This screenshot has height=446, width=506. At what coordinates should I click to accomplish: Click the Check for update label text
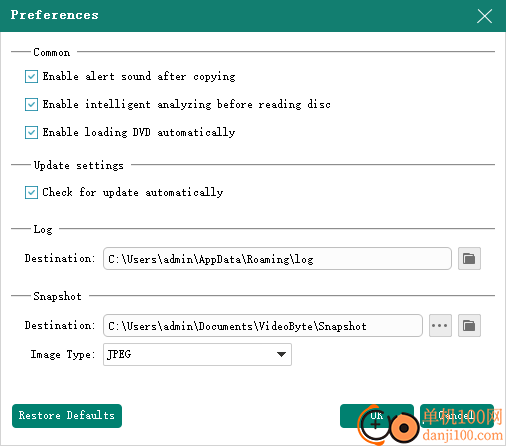pyautogui.click(x=133, y=192)
